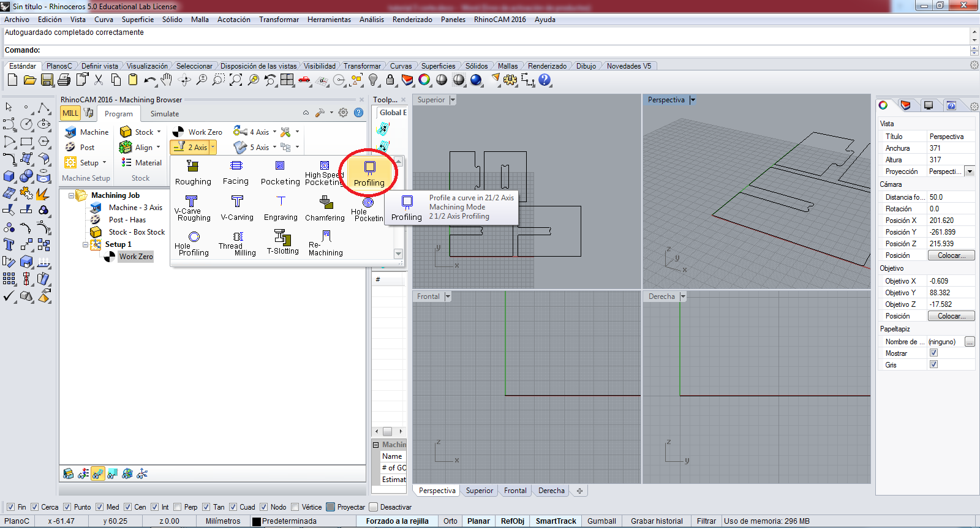Screen dimensions: 980x528
Task: Toggle the Tan object snap checkbox
Action: click(x=206, y=507)
